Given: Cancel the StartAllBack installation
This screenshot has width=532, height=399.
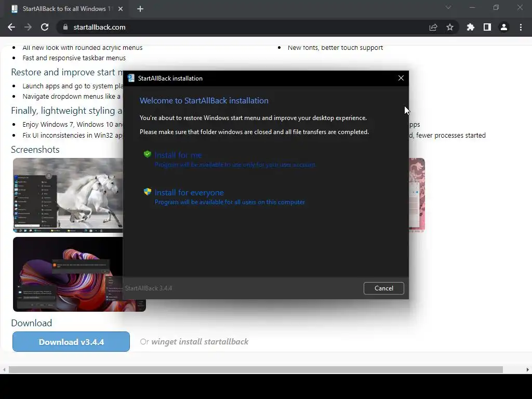Looking at the screenshot, I should tap(384, 288).
